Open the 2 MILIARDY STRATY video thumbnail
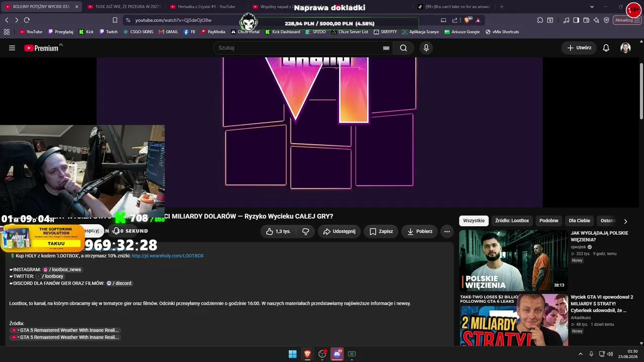This screenshot has width=644, height=362. point(513,320)
